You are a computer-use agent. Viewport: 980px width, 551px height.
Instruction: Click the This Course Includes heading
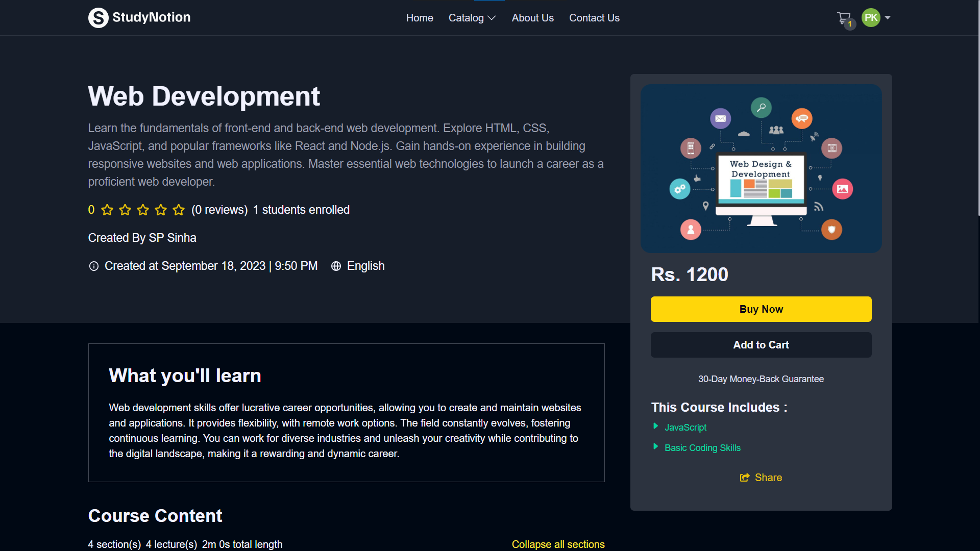pos(719,407)
